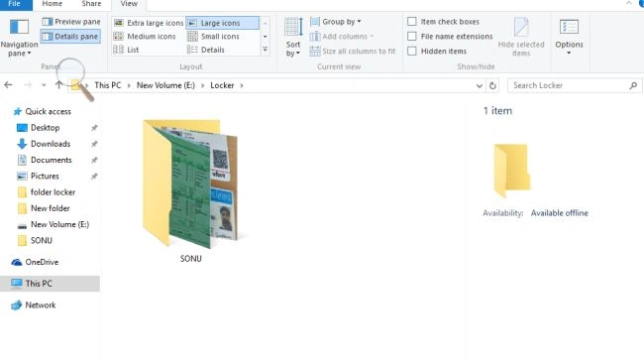This screenshot has height=363, width=644.
Task: Open the Navigation pane menu
Action: click(19, 38)
